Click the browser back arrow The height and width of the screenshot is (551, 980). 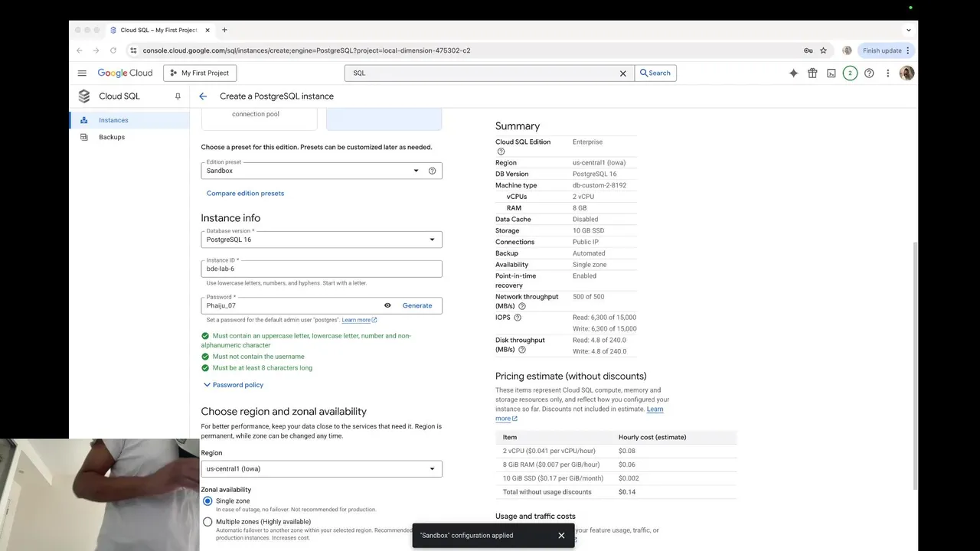[x=80, y=51]
